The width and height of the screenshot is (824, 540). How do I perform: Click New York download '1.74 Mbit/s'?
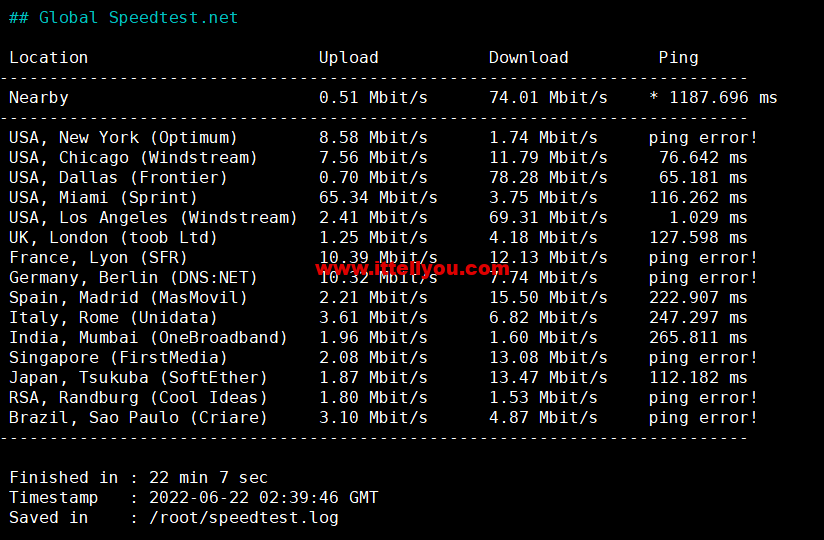tap(543, 138)
